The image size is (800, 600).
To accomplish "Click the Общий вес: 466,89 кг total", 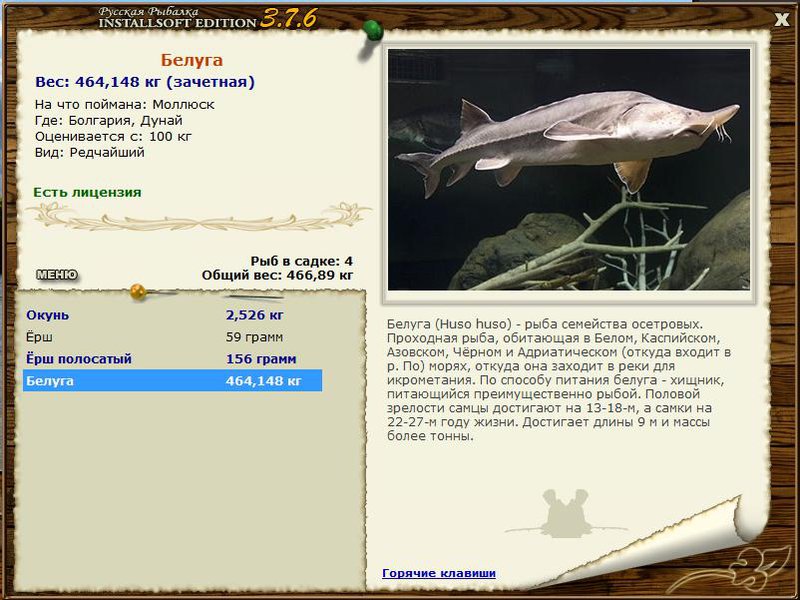I will 277,276.
